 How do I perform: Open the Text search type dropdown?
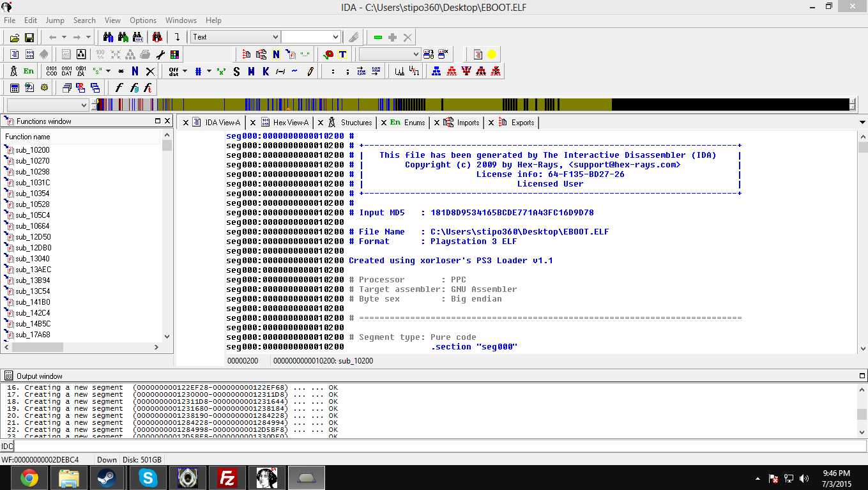pyautogui.click(x=276, y=37)
